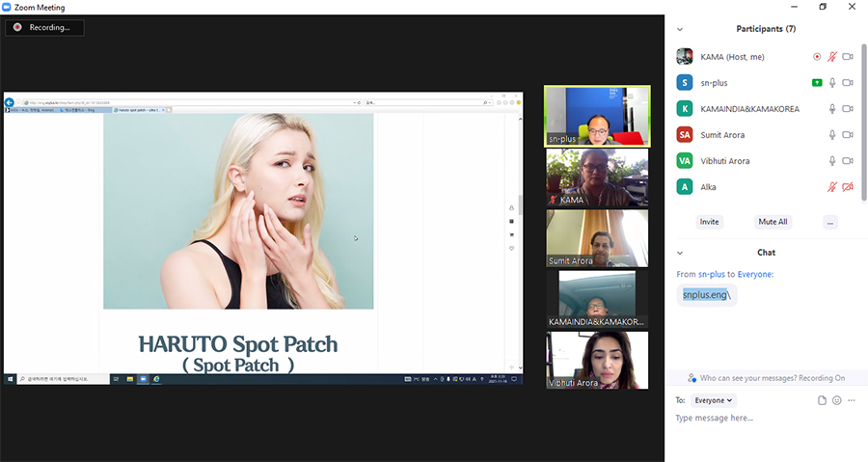Toggle sn-plus microphone icon
868x462 pixels.
[x=832, y=82]
